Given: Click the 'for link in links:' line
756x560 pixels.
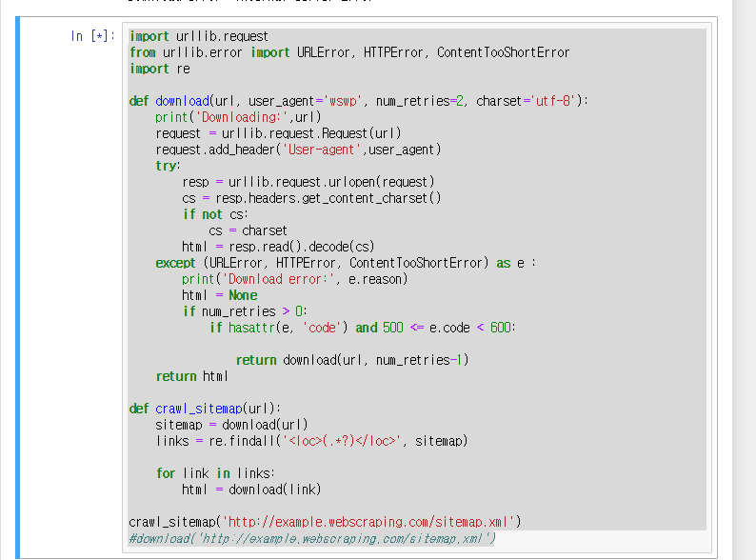Looking at the screenshot, I should [215, 473].
